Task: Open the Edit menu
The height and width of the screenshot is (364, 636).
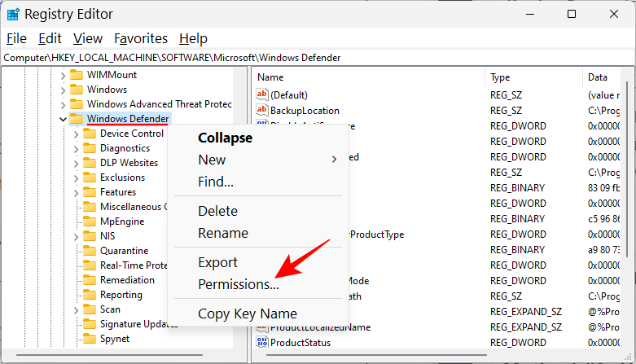Action: click(50, 38)
